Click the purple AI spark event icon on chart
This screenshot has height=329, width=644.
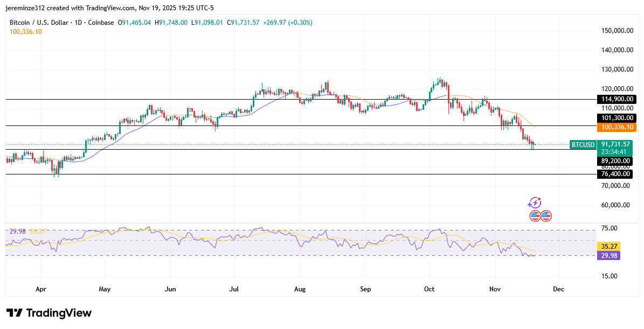535,202
